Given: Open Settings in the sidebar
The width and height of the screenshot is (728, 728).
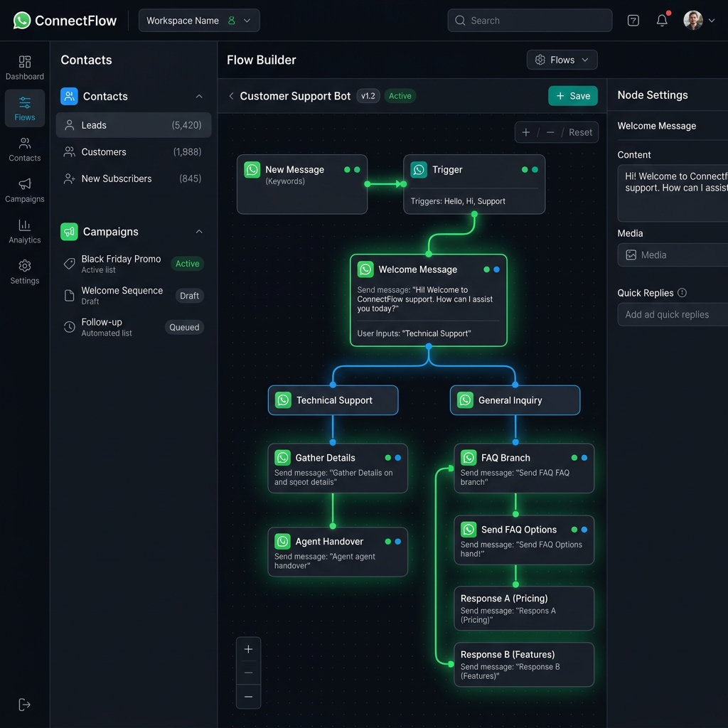Looking at the screenshot, I should (x=25, y=272).
